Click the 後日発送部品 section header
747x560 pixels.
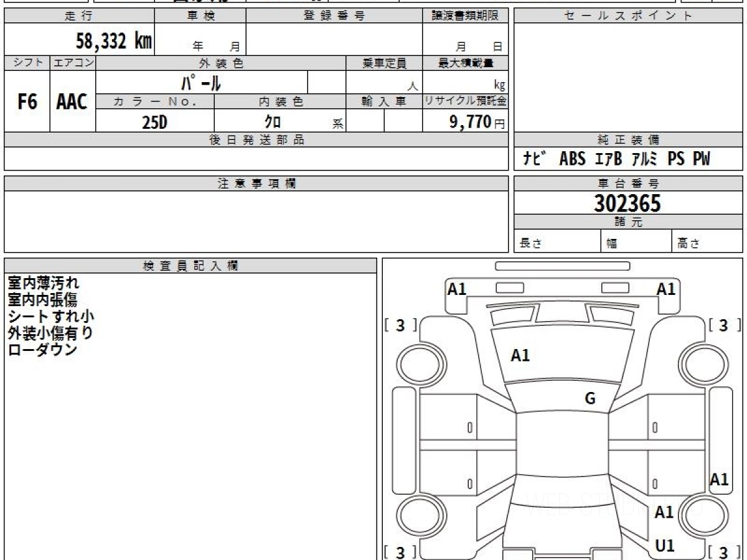click(256, 140)
